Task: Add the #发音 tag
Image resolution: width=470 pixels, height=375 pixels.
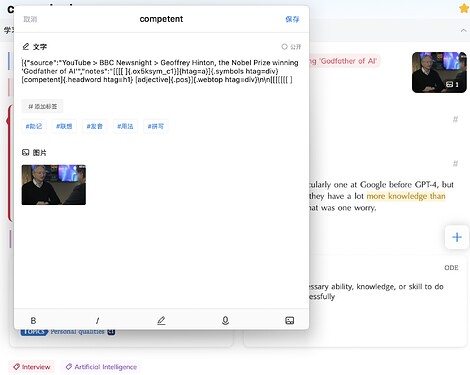Action: pyautogui.click(x=95, y=126)
